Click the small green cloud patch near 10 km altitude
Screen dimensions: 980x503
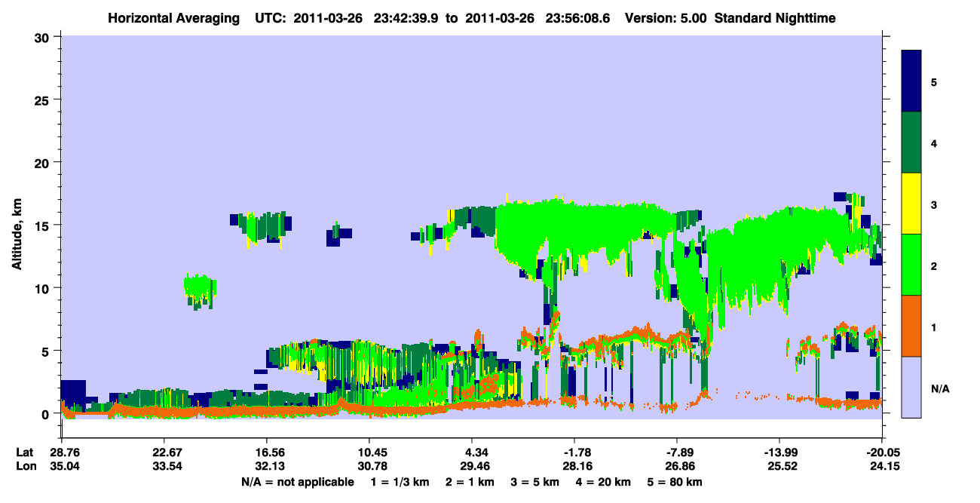pos(200,290)
